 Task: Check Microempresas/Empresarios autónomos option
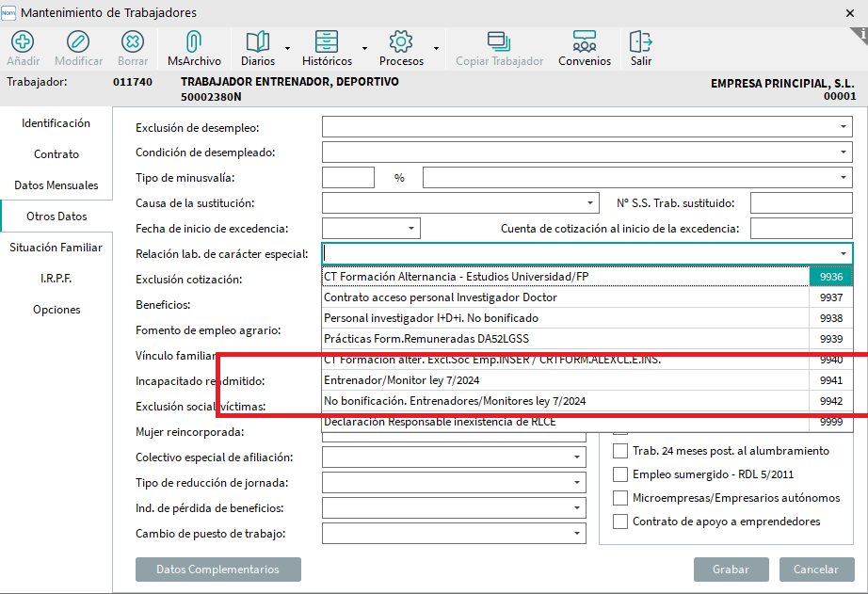[x=620, y=498]
